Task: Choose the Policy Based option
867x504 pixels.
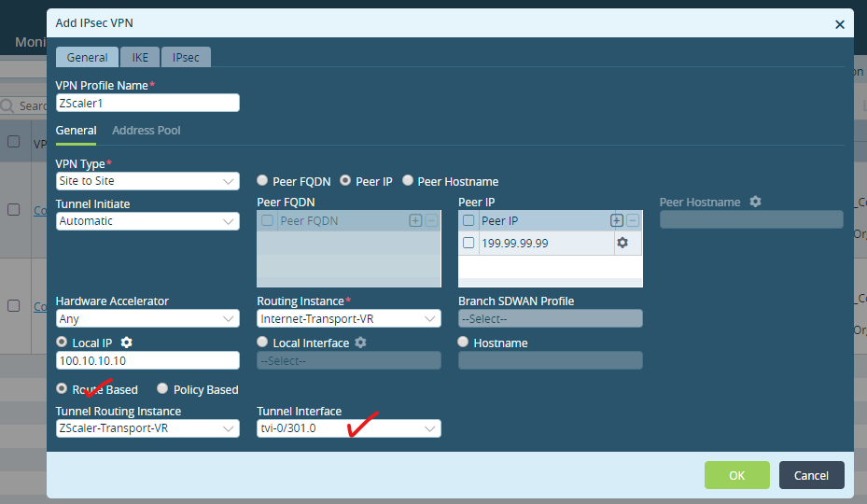Action: pyautogui.click(x=162, y=388)
